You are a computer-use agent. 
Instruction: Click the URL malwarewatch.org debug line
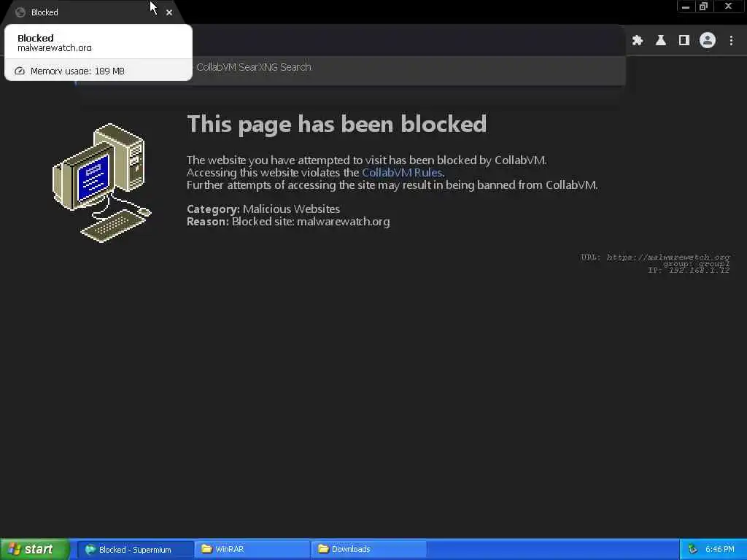(655, 257)
